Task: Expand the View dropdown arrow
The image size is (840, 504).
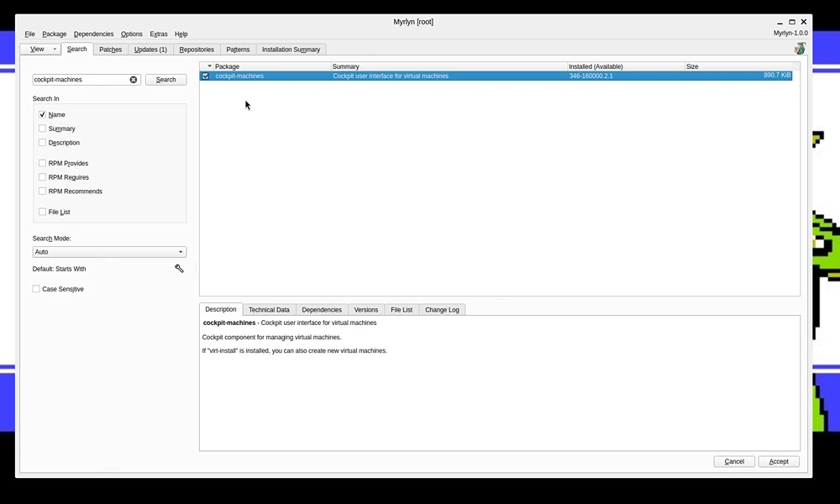Action: tap(54, 50)
